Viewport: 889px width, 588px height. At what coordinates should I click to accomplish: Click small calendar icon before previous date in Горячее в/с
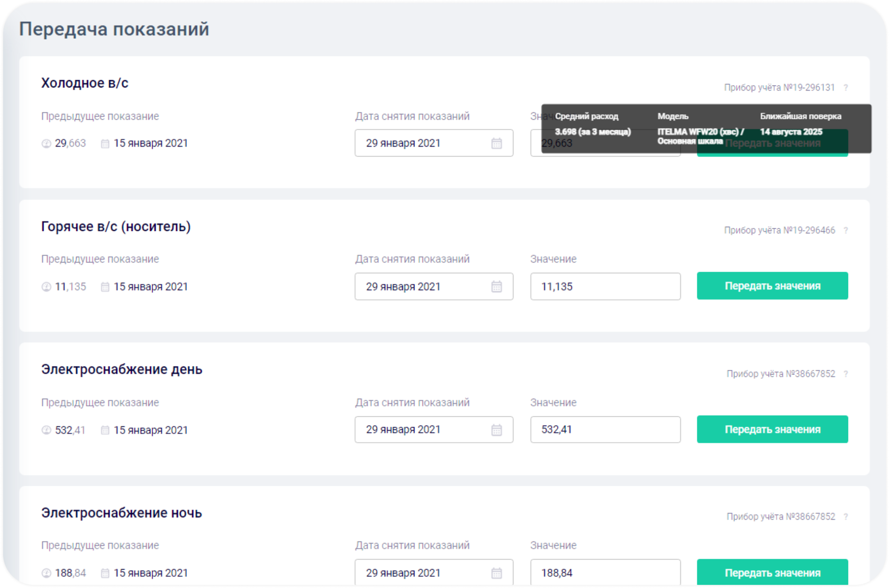click(105, 287)
